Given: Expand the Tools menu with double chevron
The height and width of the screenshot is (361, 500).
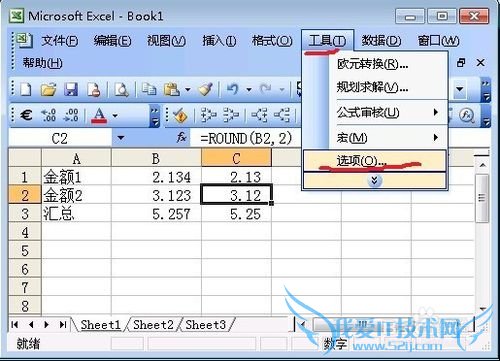Looking at the screenshot, I should (375, 181).
